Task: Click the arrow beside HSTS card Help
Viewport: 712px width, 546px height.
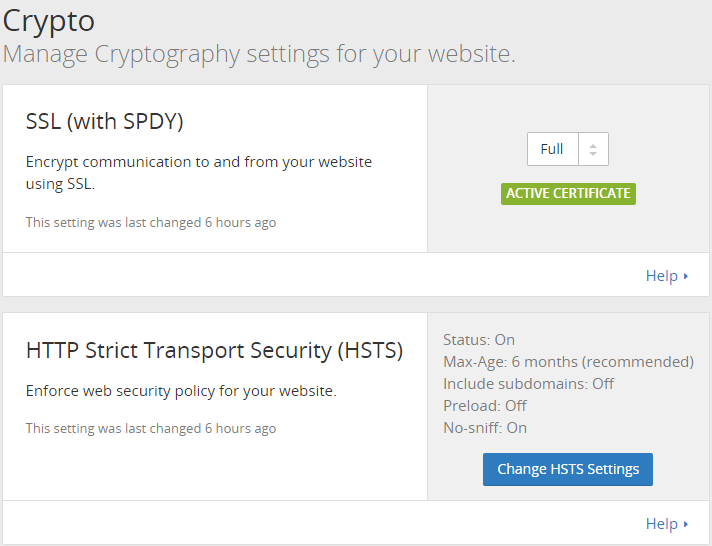Action: pyautogui.click(x=686, y=523)
